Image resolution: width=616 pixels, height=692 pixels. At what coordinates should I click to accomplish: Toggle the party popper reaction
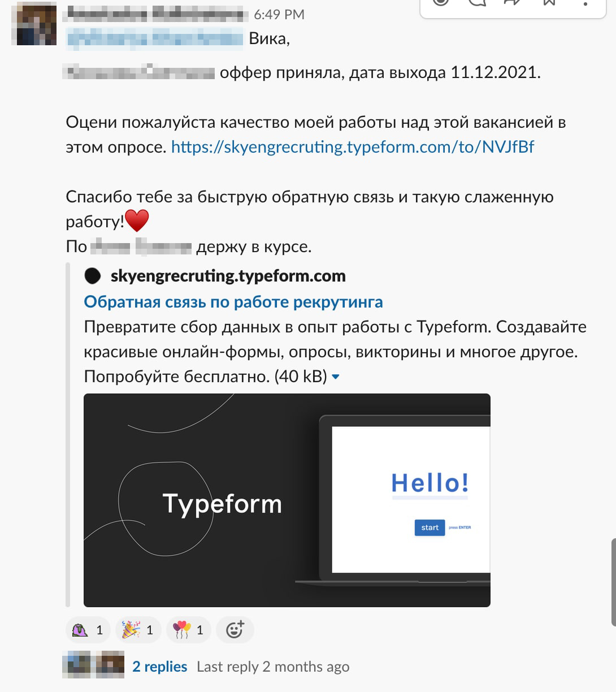tap(138, 629)
